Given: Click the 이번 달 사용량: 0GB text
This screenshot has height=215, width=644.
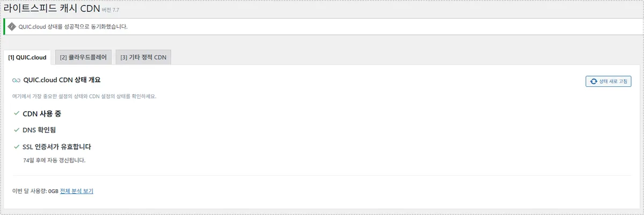Looking at the screenshot, I should coord(35,191).
